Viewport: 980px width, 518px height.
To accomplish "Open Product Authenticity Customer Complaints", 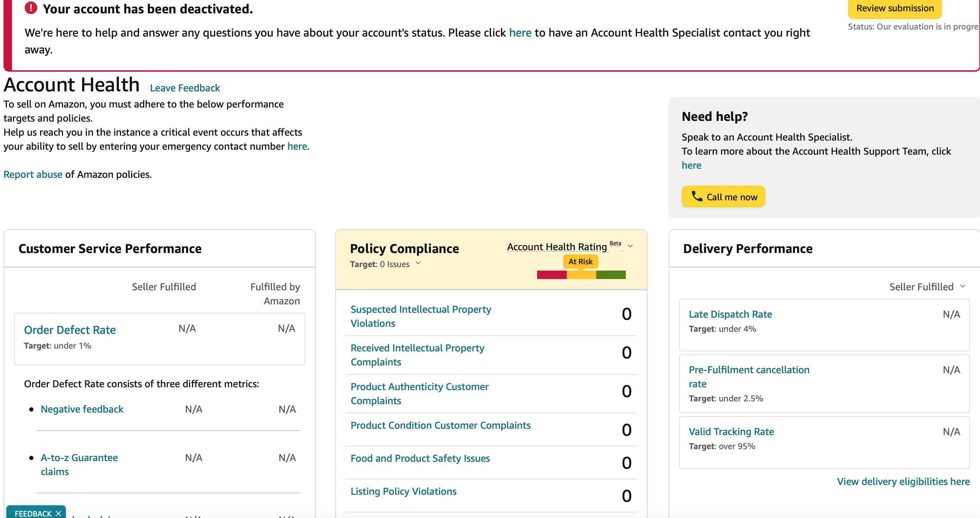I will [x=420, y=393].
